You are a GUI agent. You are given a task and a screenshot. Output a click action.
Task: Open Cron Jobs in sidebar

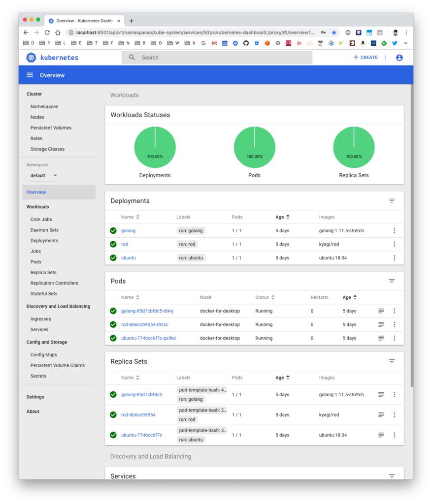[41, 219]
